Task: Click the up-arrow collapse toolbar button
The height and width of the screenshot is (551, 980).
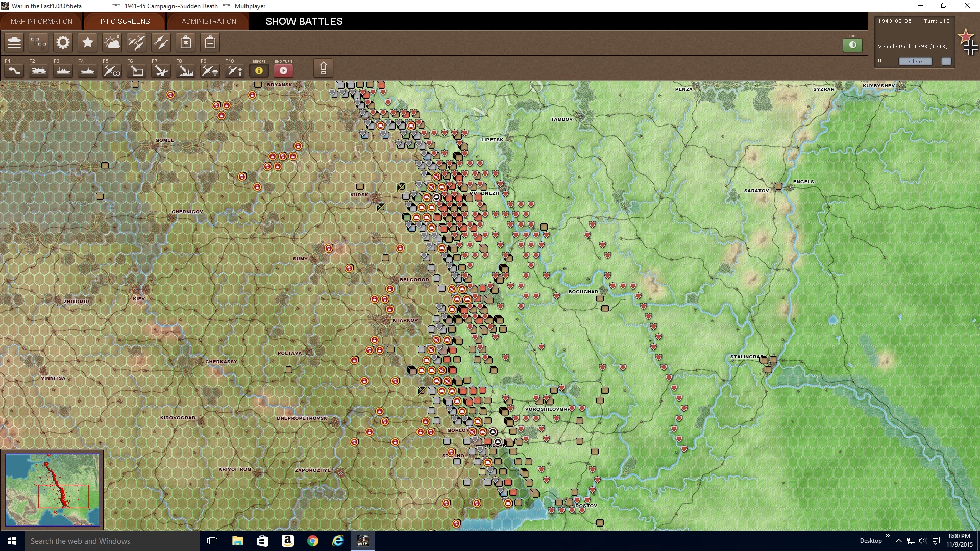Action: click(323, 68)
